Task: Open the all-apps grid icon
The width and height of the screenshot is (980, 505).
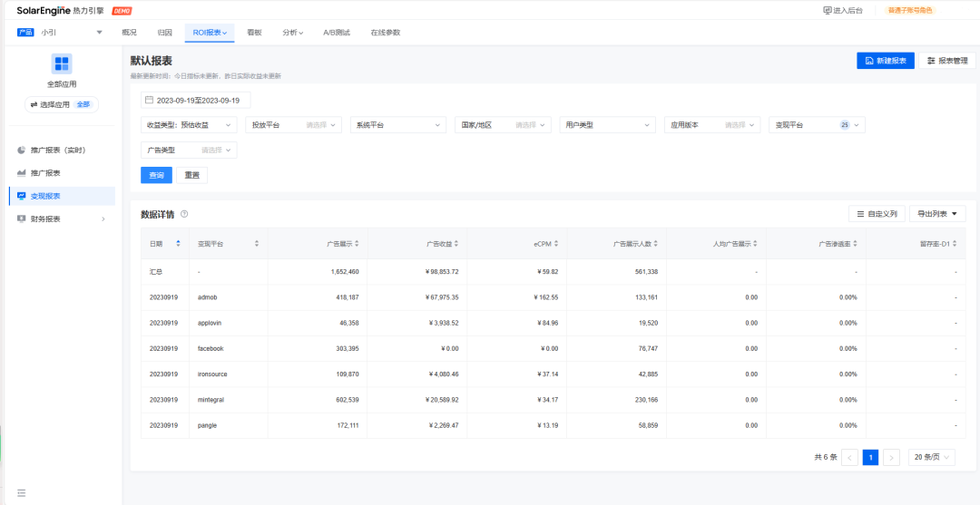Action: [62, 63]
